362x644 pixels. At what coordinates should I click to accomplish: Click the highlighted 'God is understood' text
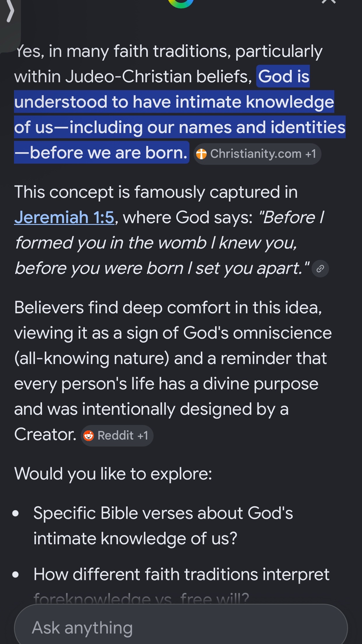point(180,114)
